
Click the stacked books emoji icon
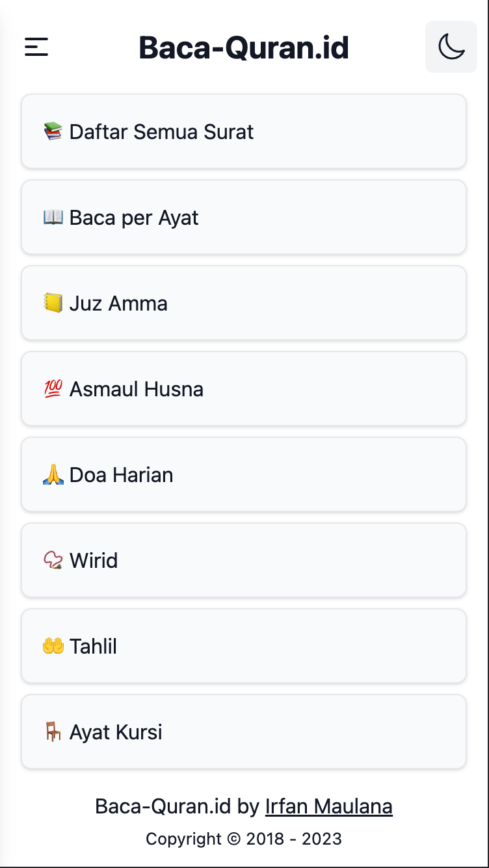pyautogui.click(x=53, y=131)
